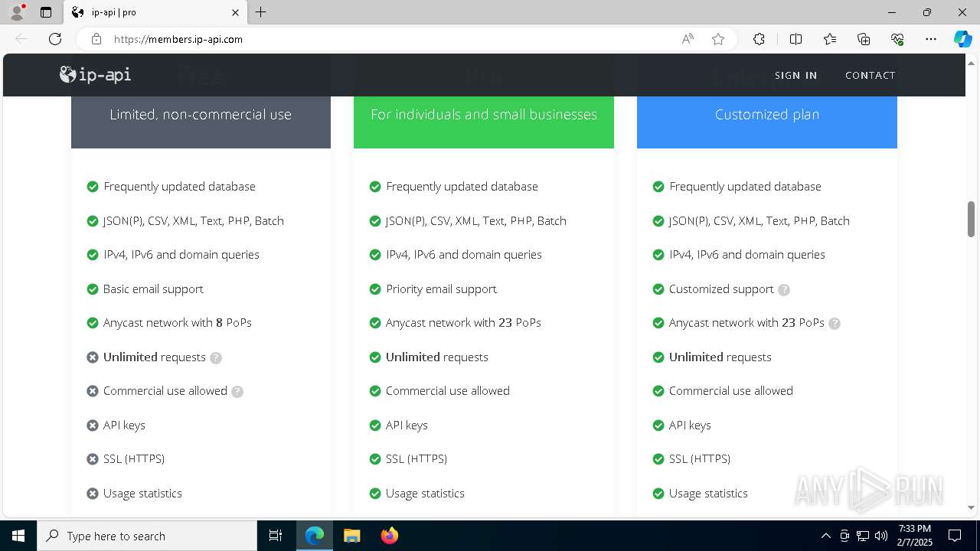Open volume control in system tray
Viewport: 980px width, 551px height.
click(881, 536)
